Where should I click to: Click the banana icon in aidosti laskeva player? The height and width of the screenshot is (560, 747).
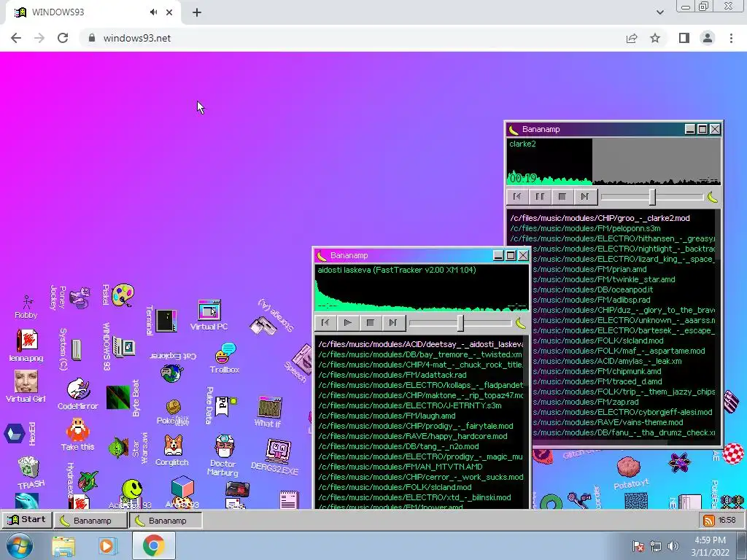pos(521,323)
